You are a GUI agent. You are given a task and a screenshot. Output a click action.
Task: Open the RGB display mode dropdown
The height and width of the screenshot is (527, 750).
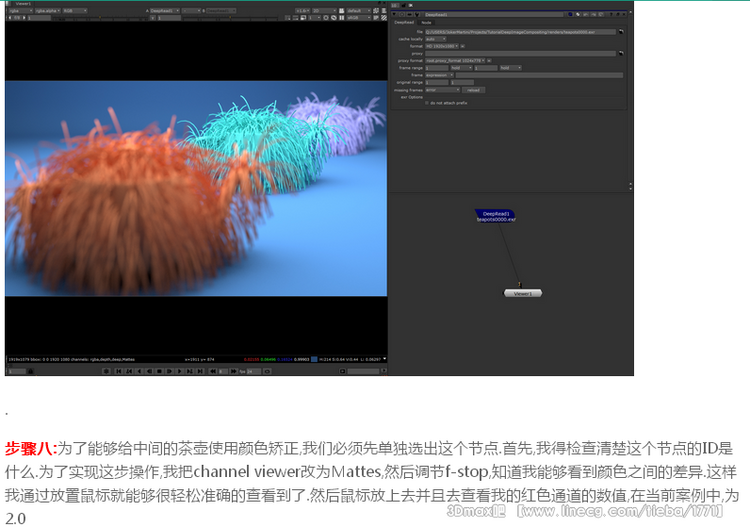coord(75,11)
